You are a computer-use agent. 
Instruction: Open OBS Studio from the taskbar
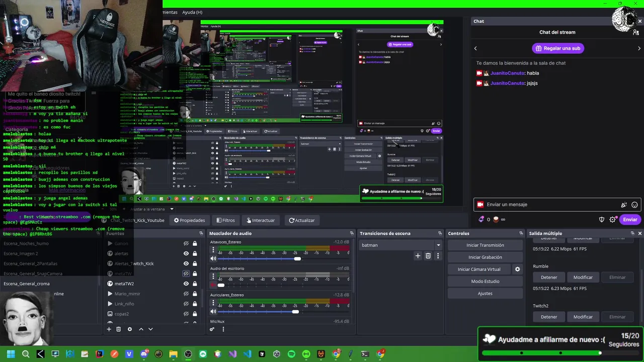(188, 354)
